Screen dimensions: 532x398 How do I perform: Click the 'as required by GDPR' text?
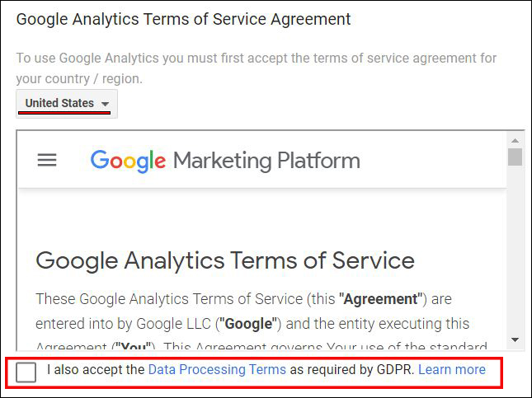click(x=352, y=369)
